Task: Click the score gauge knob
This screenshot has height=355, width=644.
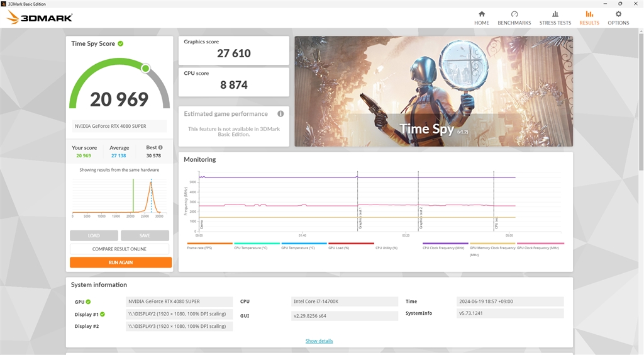Action: tap(145, 68)
